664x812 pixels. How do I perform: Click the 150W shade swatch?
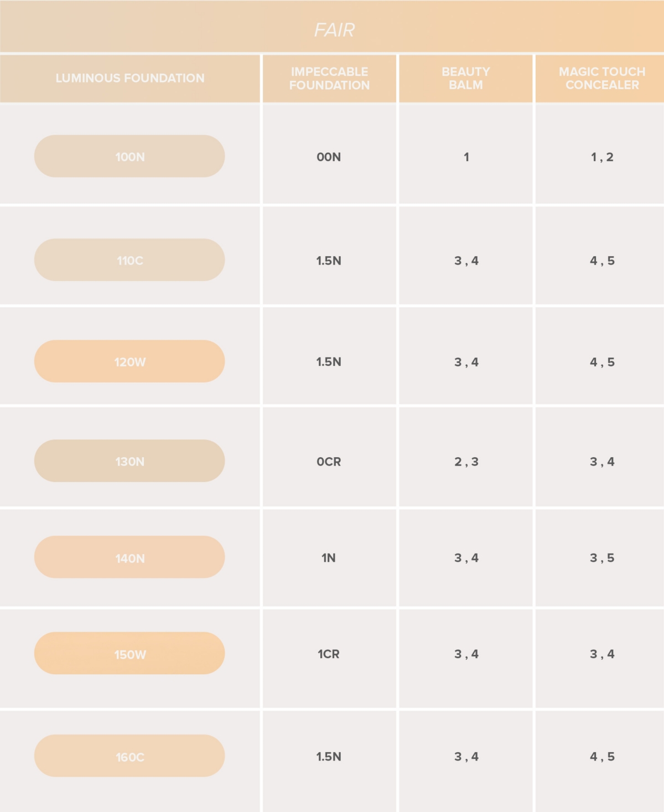coord(129,654)
